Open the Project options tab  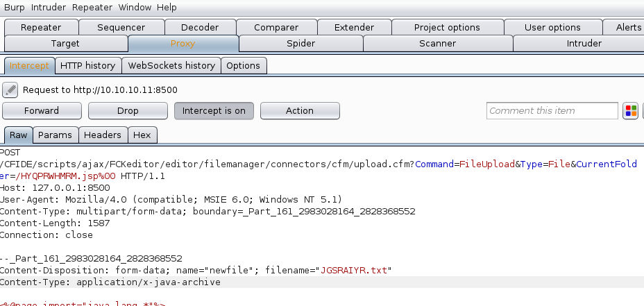coord(448,28)
